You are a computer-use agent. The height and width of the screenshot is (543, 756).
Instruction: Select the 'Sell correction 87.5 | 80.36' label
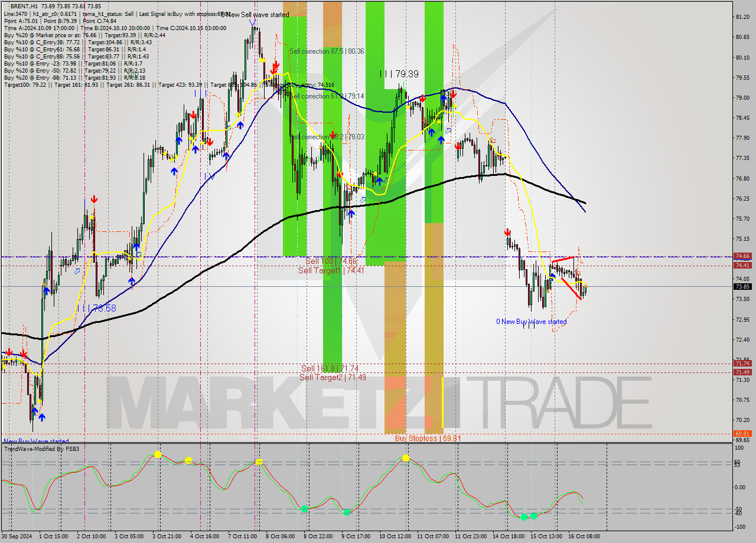tap(327, 51)
